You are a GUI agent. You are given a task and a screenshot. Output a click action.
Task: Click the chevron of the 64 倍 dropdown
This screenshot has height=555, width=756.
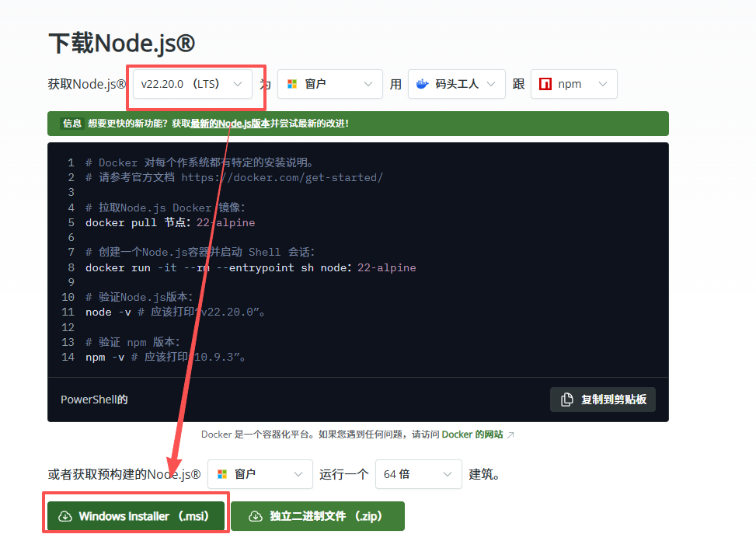point(448,474)
